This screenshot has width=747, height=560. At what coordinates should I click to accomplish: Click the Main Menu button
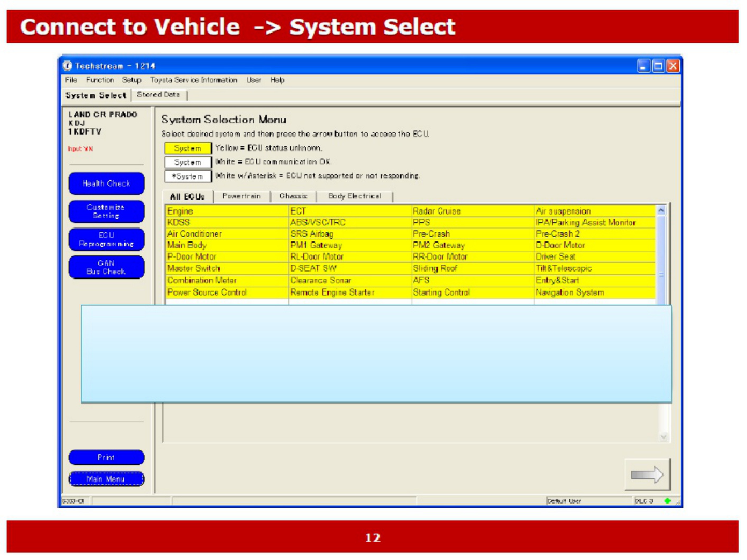click(106, 479)
